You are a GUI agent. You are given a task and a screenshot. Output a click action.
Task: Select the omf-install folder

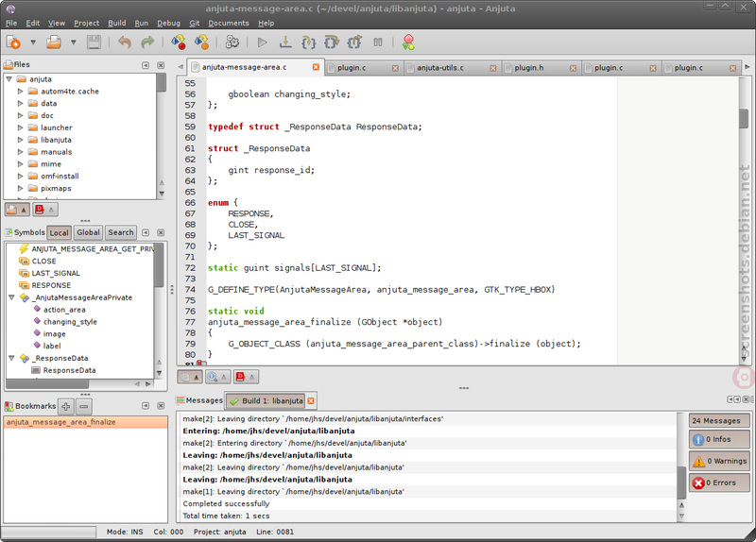[60, 177]
